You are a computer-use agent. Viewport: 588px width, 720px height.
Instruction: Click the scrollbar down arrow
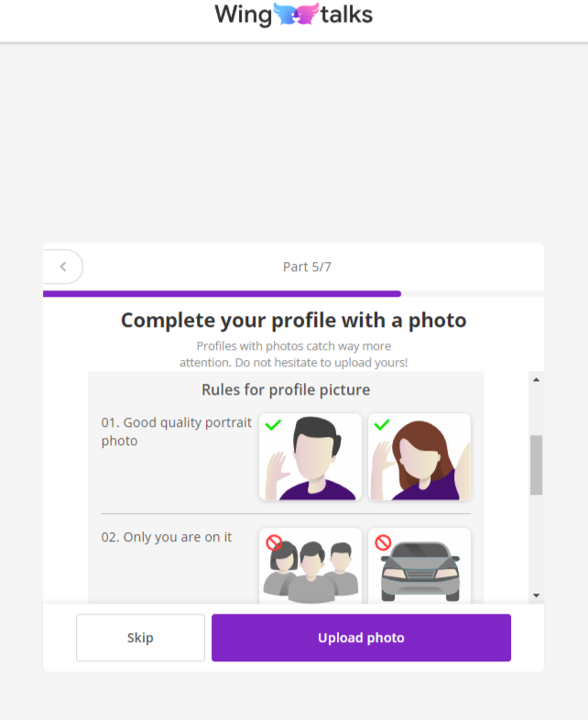pos(536,595)
